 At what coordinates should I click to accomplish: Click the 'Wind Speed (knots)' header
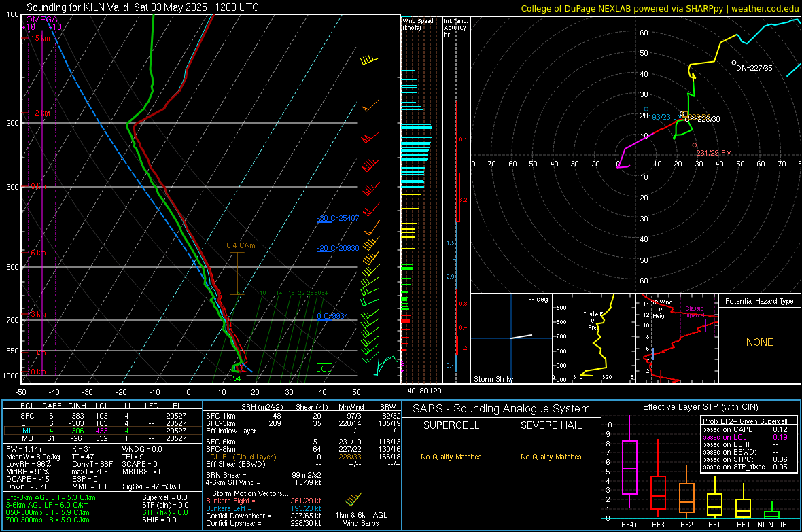(418, 24)
